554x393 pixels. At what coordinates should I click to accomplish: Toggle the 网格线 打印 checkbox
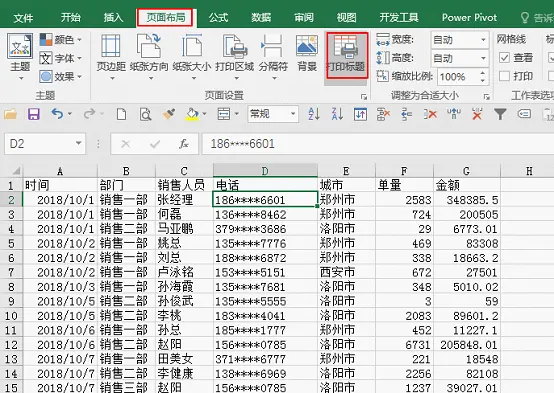(505, 76)
